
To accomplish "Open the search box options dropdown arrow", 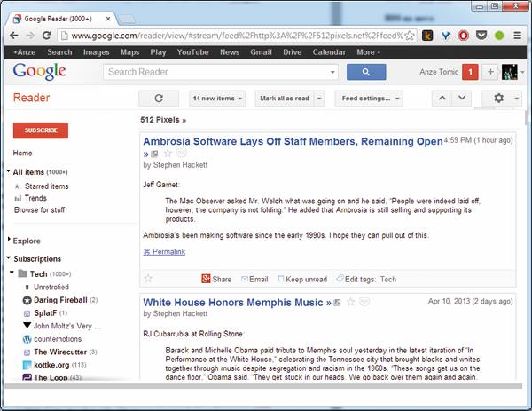I will click(332, 72).
